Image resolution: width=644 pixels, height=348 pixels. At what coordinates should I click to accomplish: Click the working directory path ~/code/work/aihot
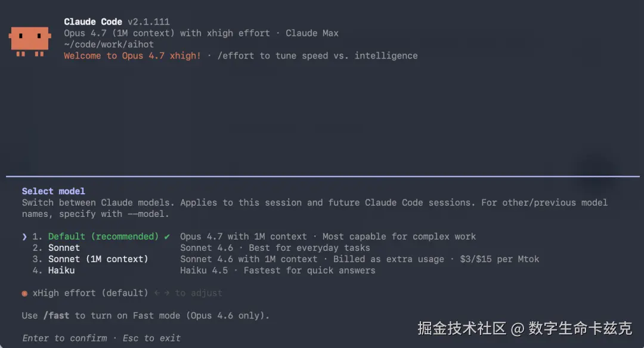[x=109, y=44]
